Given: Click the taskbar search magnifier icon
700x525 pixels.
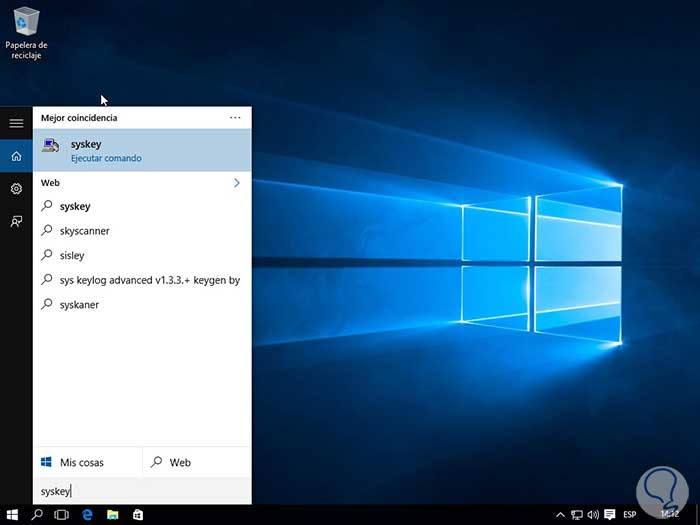Looking at the screenshot, I should 37,515.
